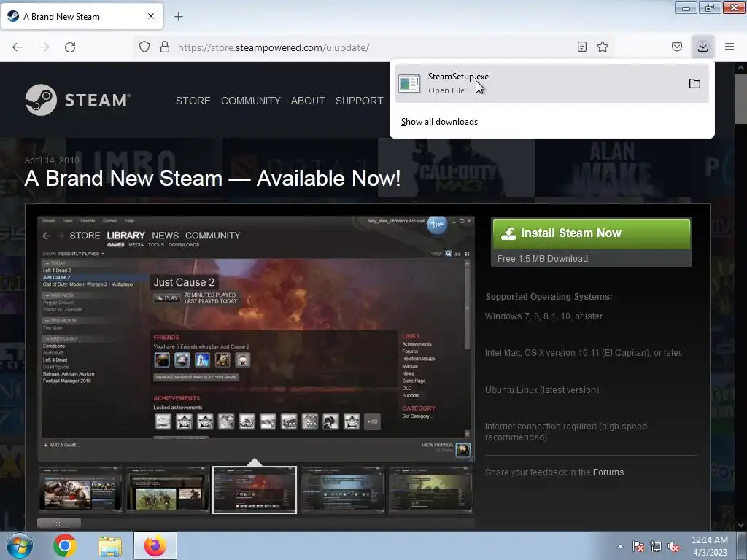
Task: Click the site security padlock icon
Action: coord(165,47)
